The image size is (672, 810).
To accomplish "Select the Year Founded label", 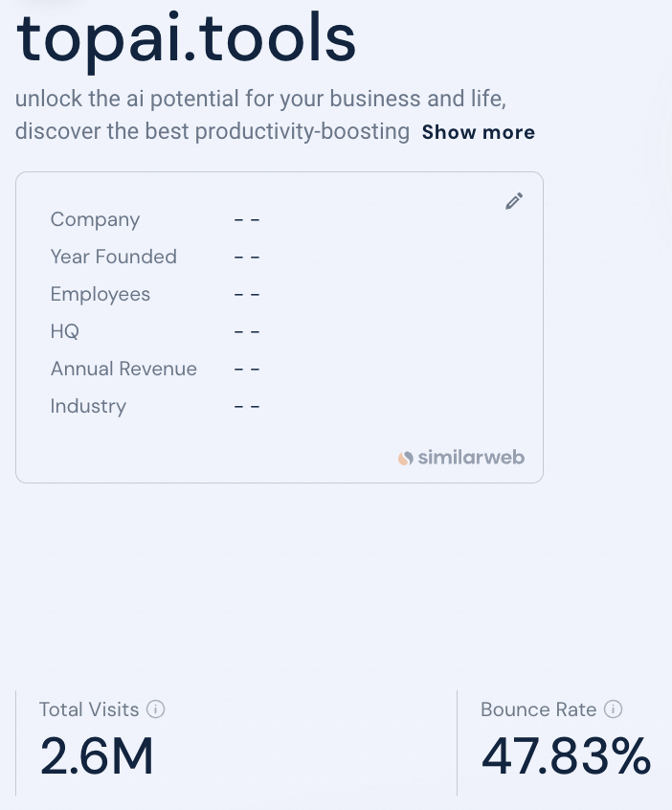I will coord(114,257).
